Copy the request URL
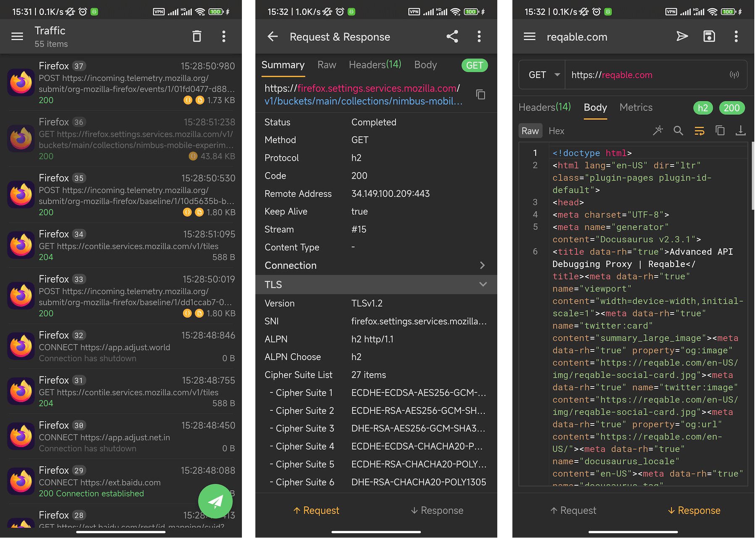Viewport: 756px width, 538px height. tap(480, 95)
